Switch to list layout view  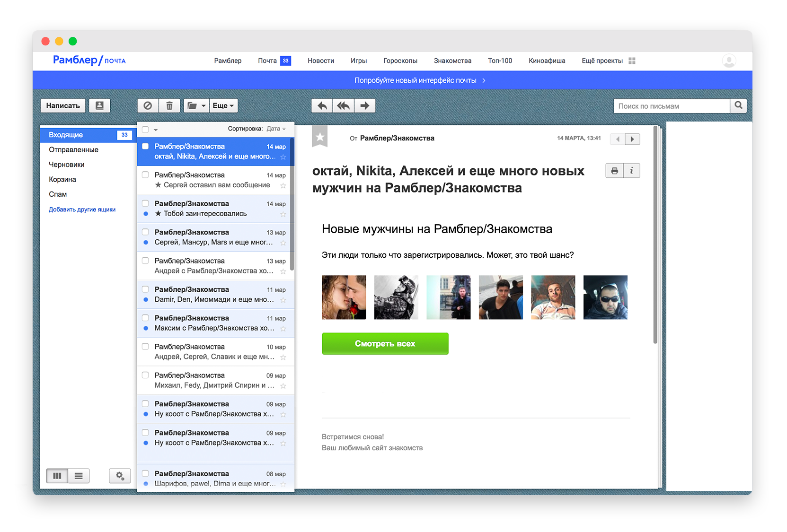click(79, 476)
